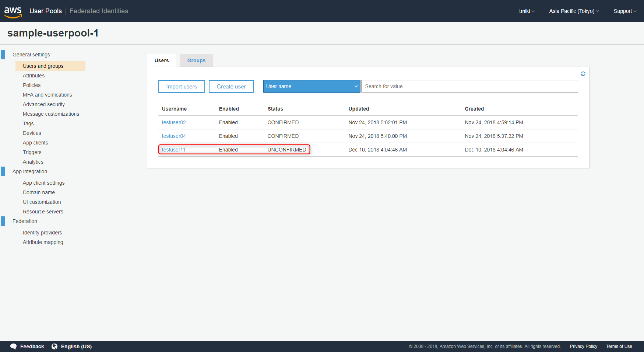
Task: Click the Feedback speech bubble icon
Action: tap(14, 346)
